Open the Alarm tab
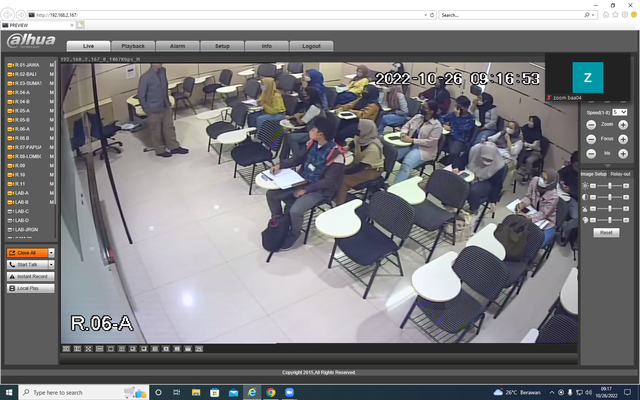The width and height of the screenshot is (640, 400). (178, 46)
